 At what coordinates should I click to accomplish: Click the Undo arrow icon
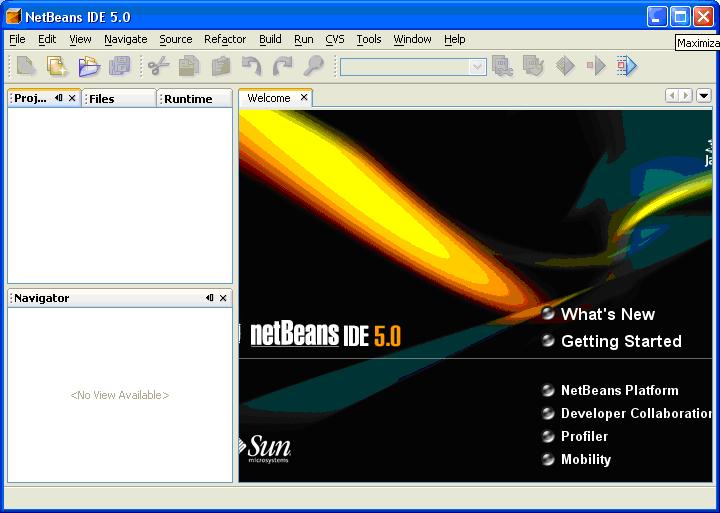pos(251,66)
